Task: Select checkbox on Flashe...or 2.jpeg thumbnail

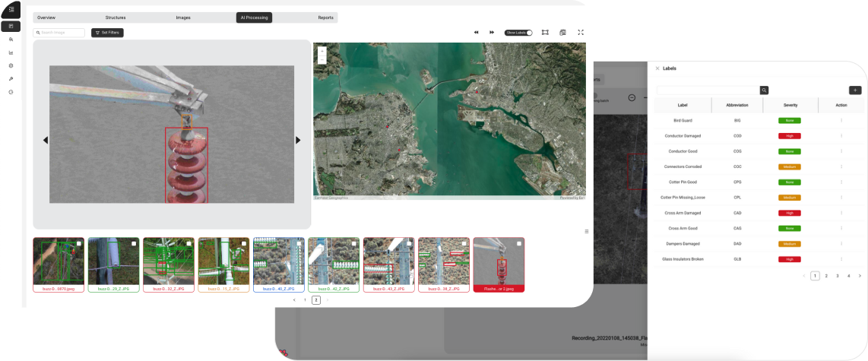Action: pos(518,243)
